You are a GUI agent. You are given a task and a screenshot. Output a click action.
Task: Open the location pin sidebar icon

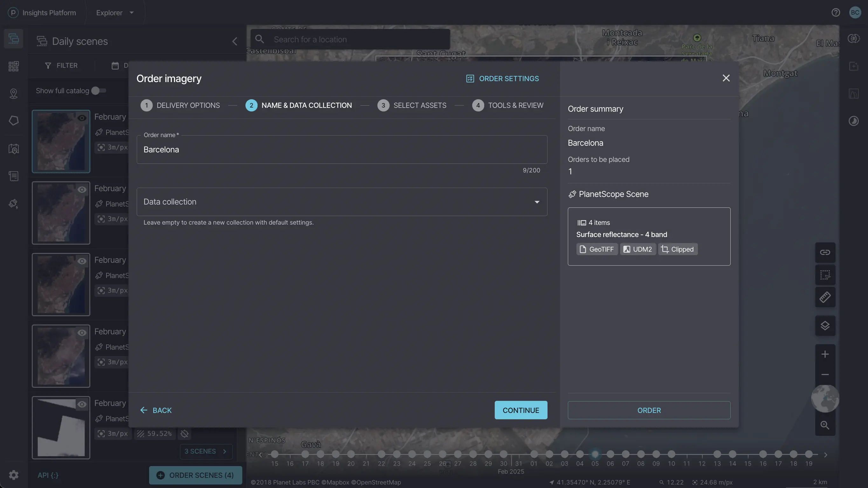click(13, 94)
